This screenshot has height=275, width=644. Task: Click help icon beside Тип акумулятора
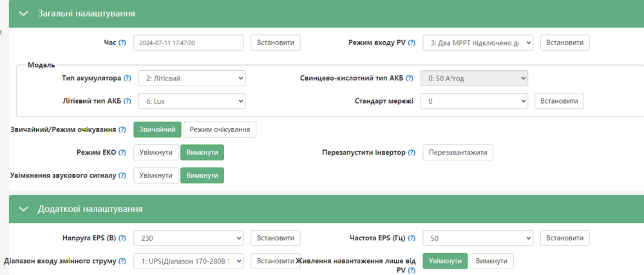point(128,79)
